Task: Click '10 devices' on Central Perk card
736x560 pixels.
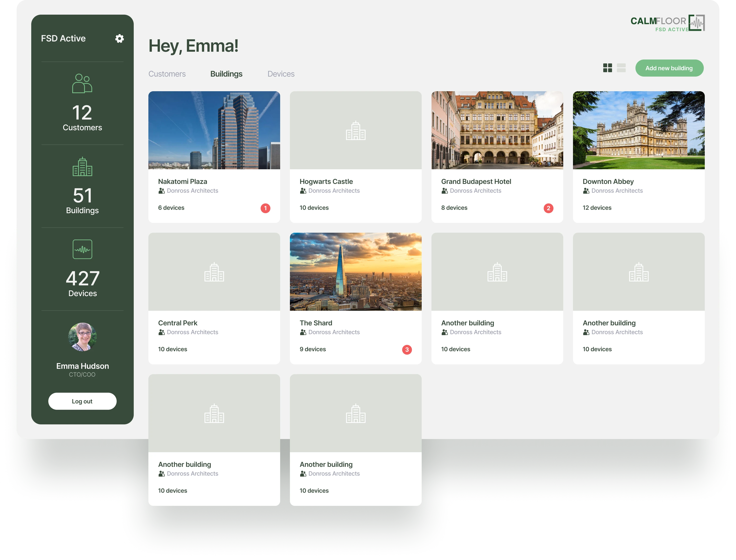Action: point(173,349)
